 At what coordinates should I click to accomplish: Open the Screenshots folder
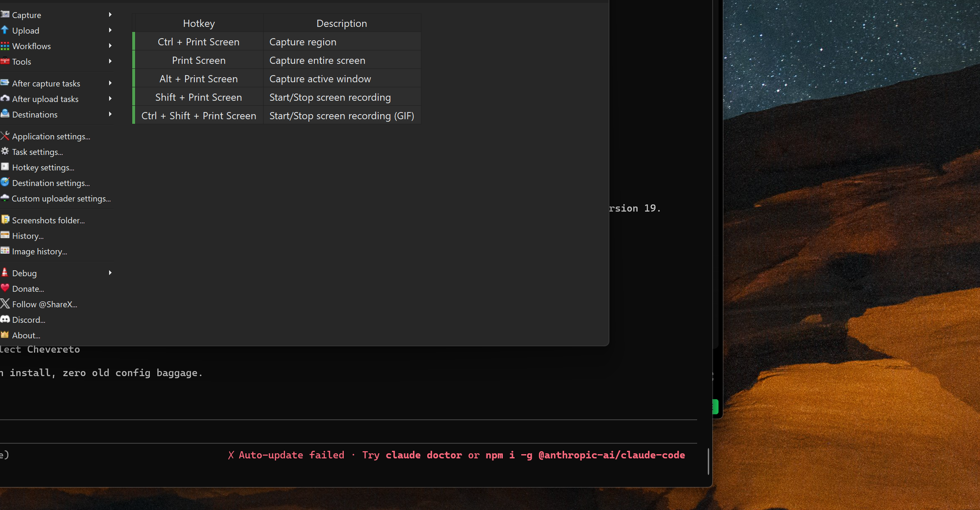point(48,220)
